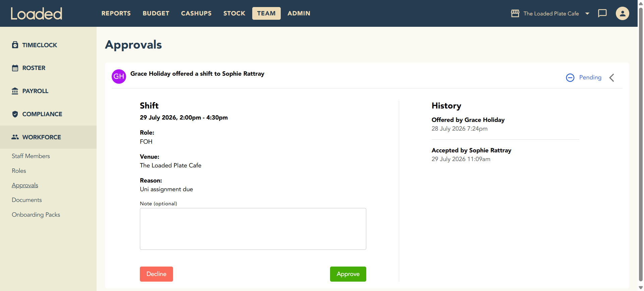Click the 'Uni assignment due' reason text

[x=166, y=189]
